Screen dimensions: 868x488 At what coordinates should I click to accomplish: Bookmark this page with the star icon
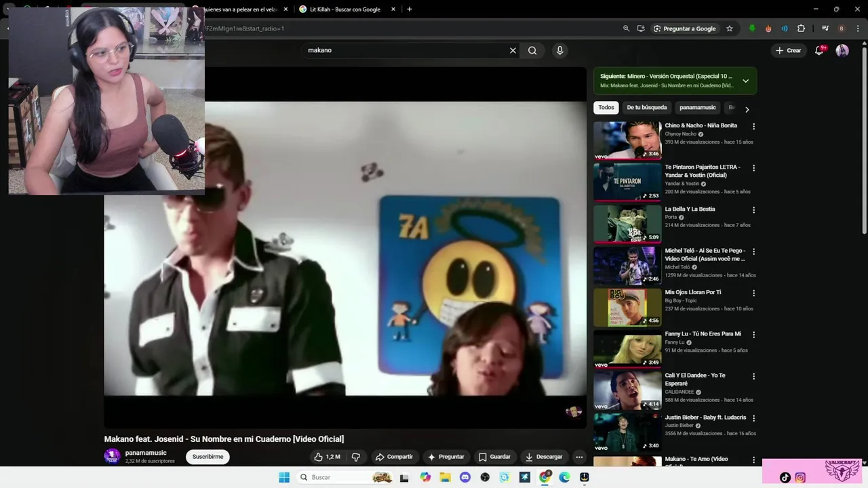[x=730, y=28]
